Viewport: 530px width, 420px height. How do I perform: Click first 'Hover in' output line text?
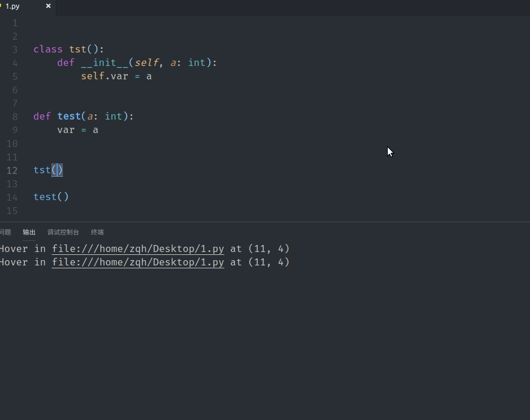point(145,249)
